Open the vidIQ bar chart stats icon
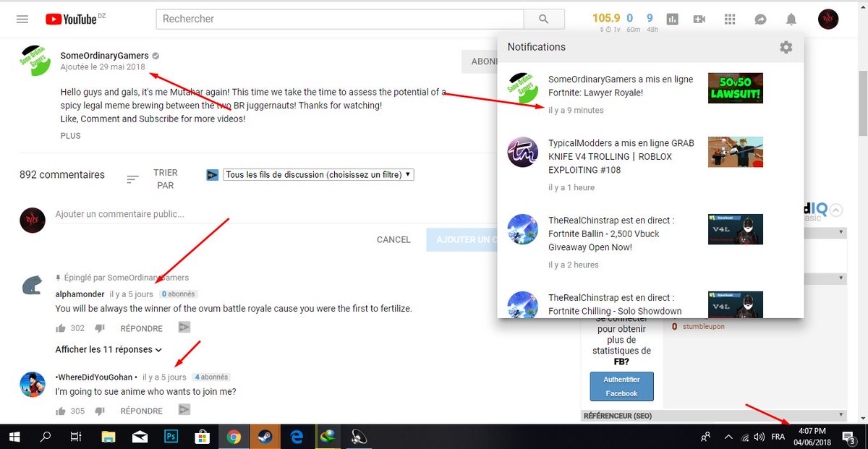The image size is (868, 449). [x=673, y=20]
